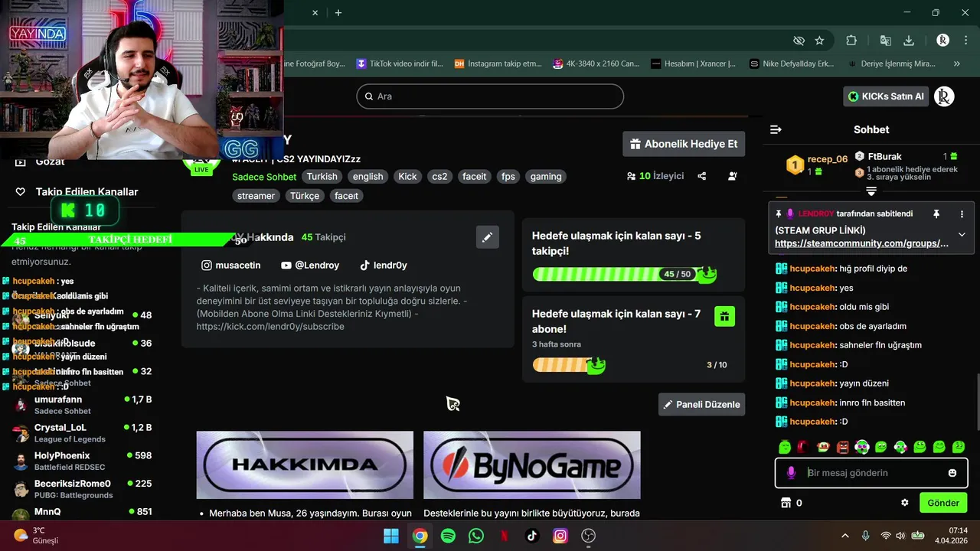Click the Google Translate icon in toolbar
Screen dimensions: 980x551
coord(885,41)
